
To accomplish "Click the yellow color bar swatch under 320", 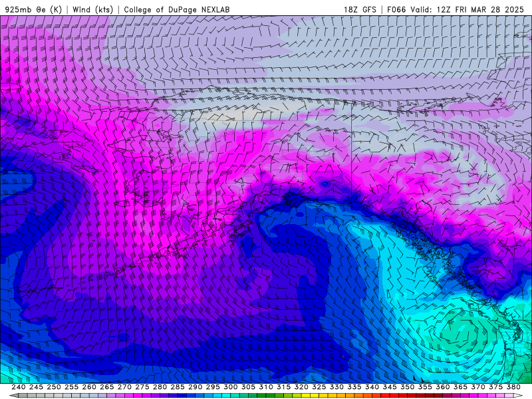I will (306, 396).
